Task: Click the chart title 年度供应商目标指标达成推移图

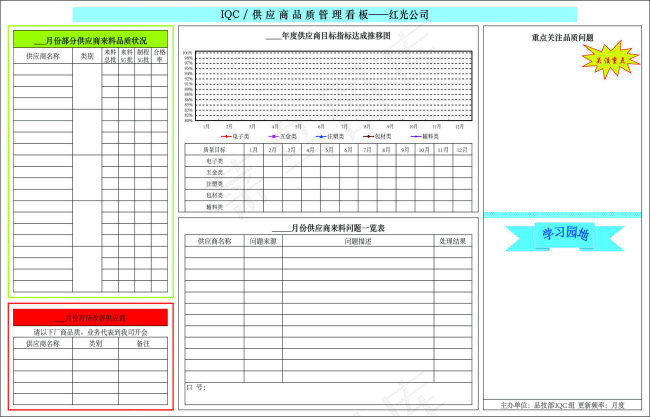Action: point(328,36)
